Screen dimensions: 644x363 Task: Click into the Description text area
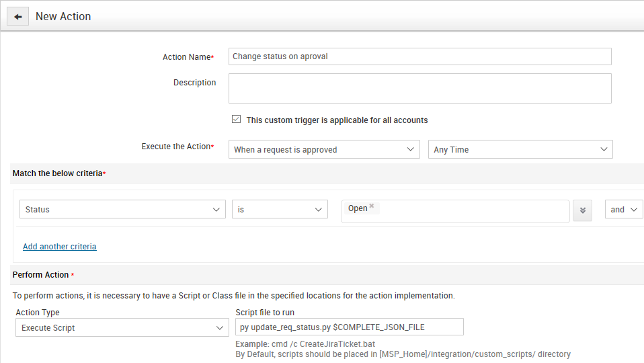tap(419, 88)
